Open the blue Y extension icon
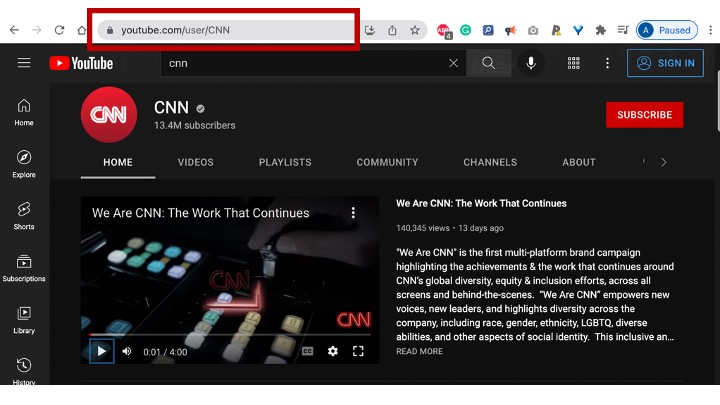Viewport: 720px width, 405px height. coord(578,30)
